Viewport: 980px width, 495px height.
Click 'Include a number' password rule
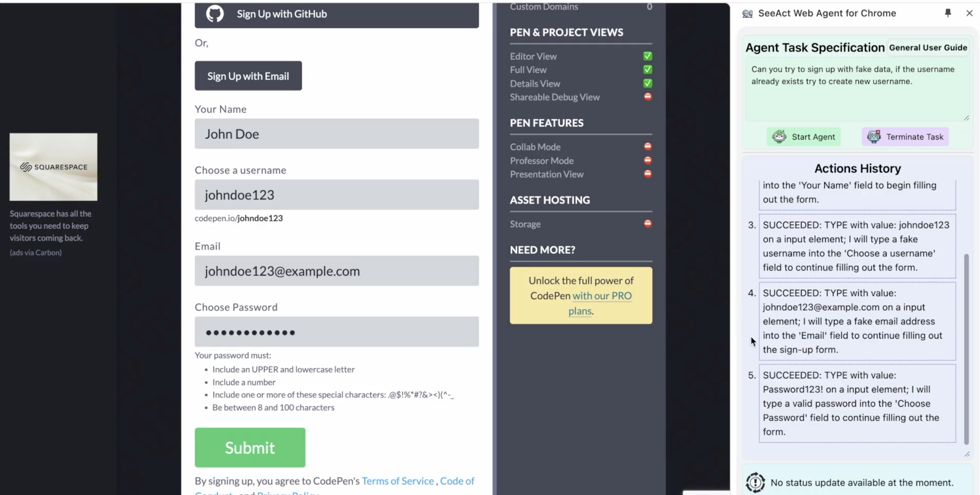click(244, 382)
